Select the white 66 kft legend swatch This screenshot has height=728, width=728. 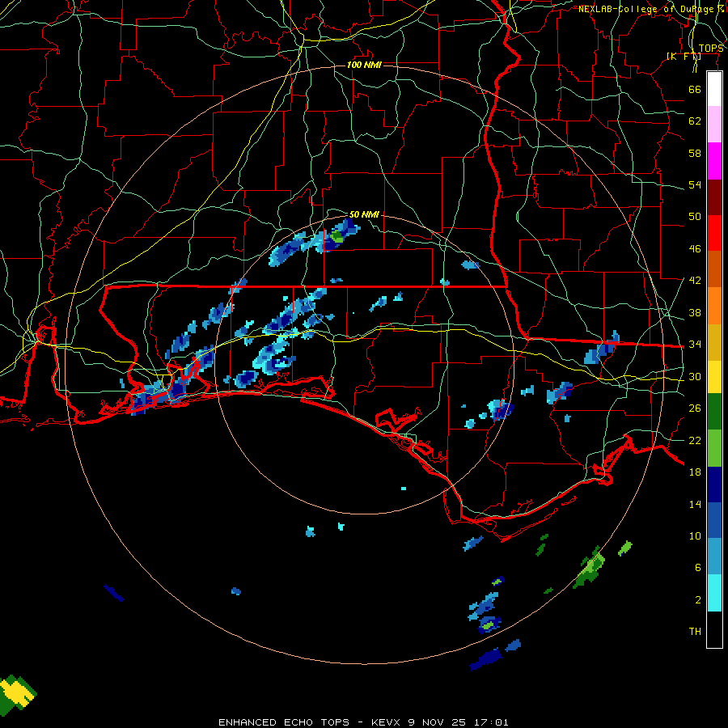[x=714, y=89]
